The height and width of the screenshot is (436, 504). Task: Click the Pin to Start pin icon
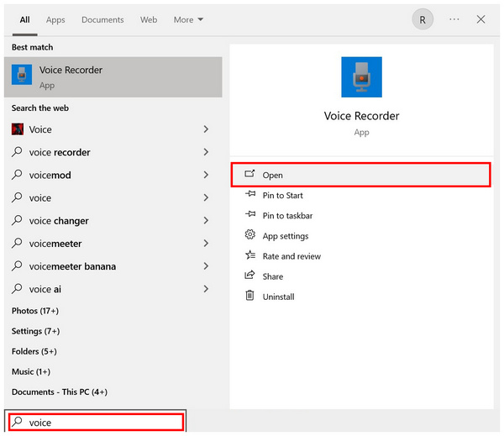(x=250, y=194)
